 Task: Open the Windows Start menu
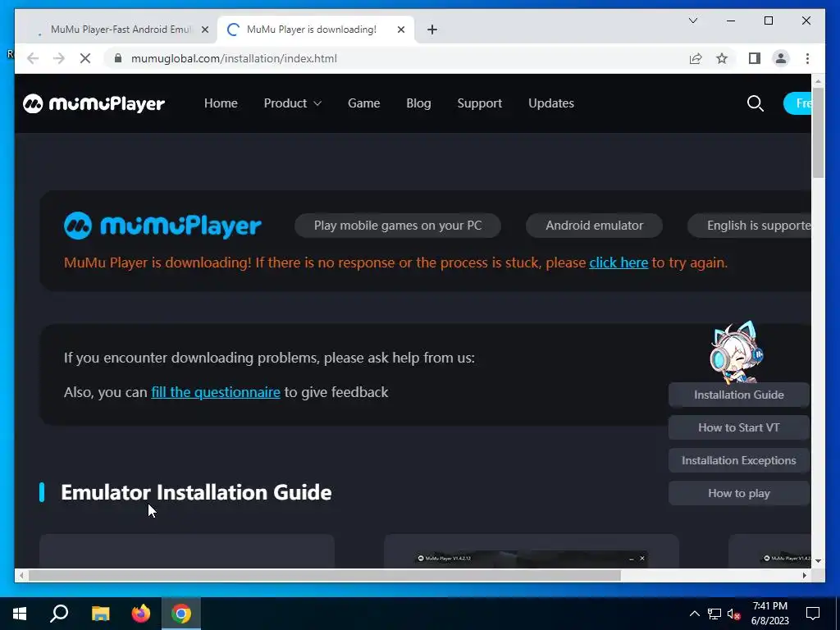coord(20,614)
